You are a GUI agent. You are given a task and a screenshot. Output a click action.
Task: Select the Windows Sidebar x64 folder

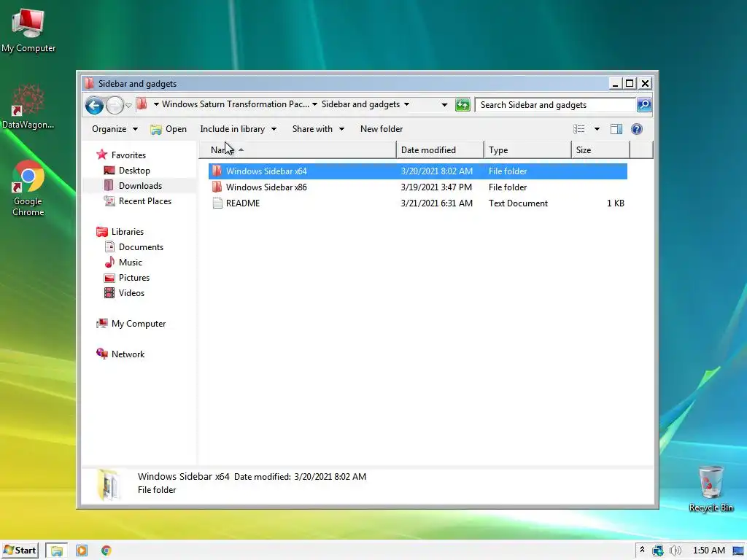tap(418, 171)
